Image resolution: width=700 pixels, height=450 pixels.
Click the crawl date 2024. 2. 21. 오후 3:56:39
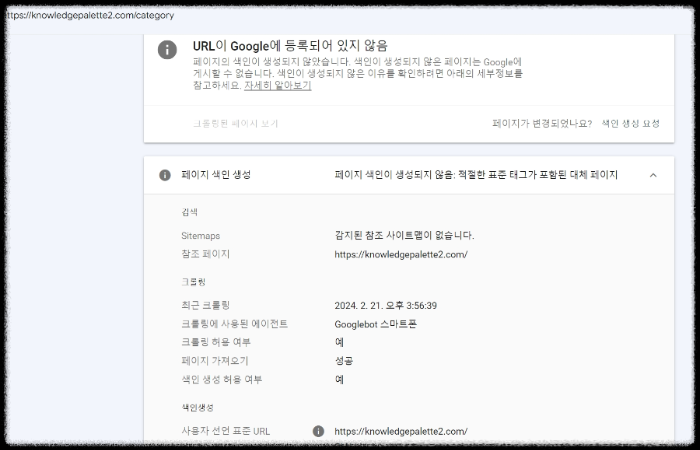click(x=386, y=306)
